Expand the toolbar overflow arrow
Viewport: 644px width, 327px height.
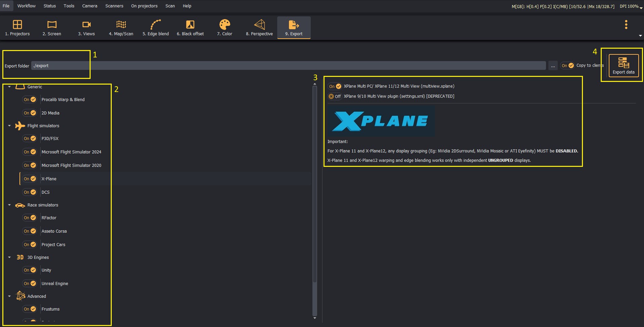(x=640, y=36)
